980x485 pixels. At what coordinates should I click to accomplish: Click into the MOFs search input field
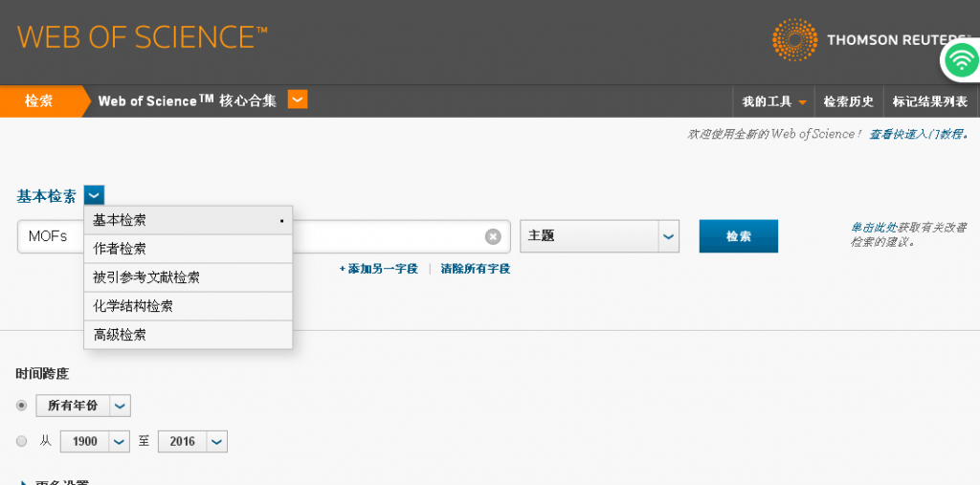tap(264, 236)
